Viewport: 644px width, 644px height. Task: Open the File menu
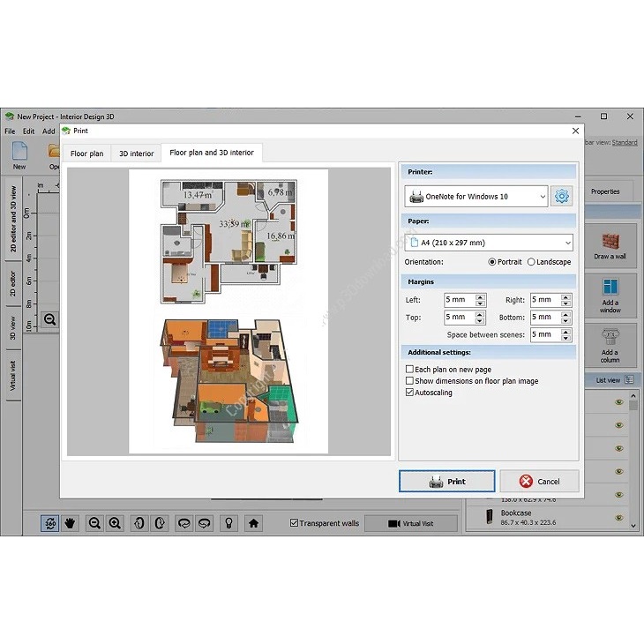[10, 131]
